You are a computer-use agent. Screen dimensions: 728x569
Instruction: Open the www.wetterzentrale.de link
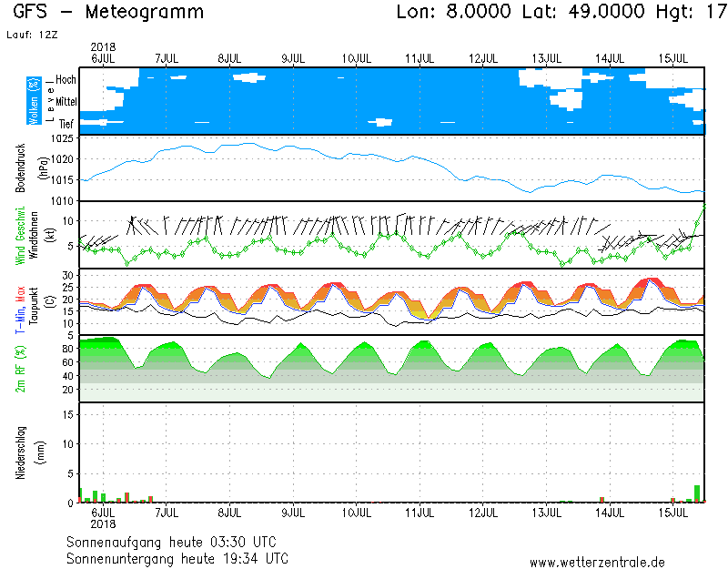tap(597, 563)
